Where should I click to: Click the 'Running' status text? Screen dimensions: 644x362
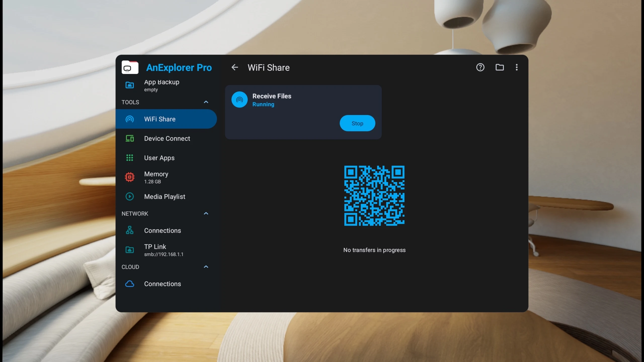coord(263,104)
